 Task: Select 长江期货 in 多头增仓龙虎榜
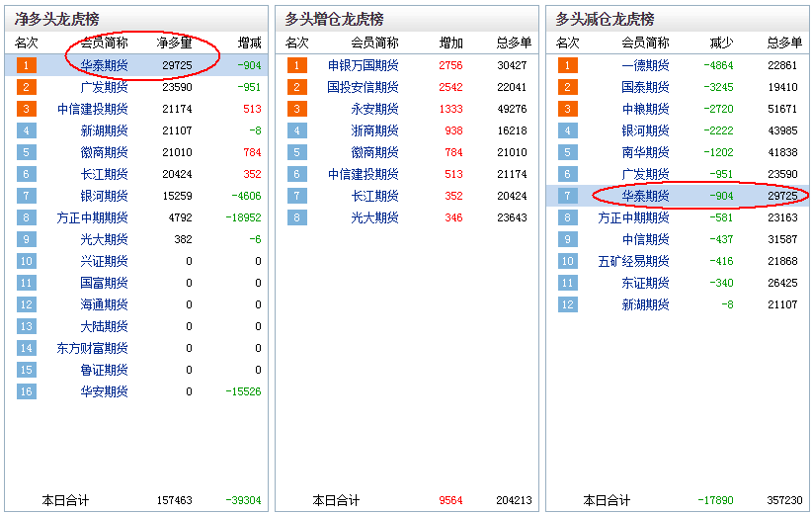(375, 196)
